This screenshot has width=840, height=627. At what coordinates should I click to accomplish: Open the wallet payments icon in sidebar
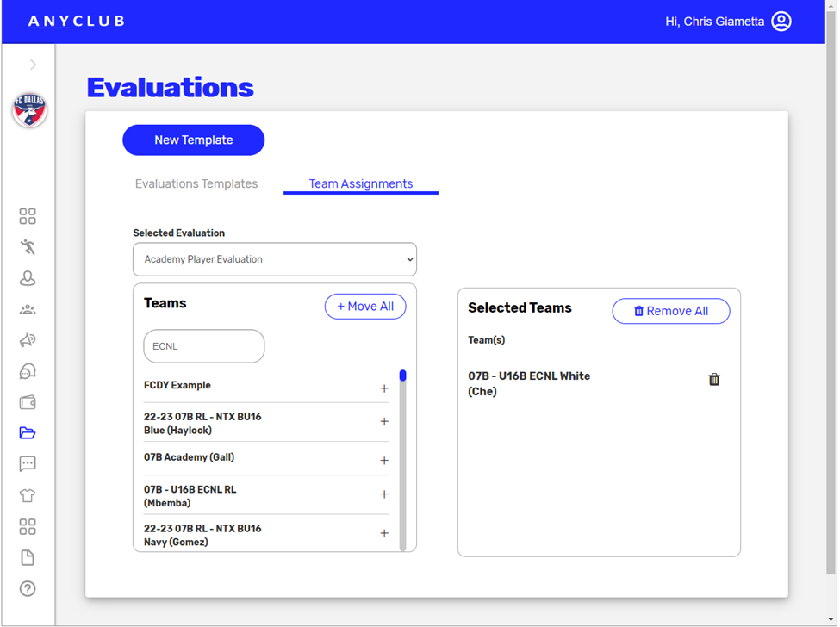coord(28,402)
